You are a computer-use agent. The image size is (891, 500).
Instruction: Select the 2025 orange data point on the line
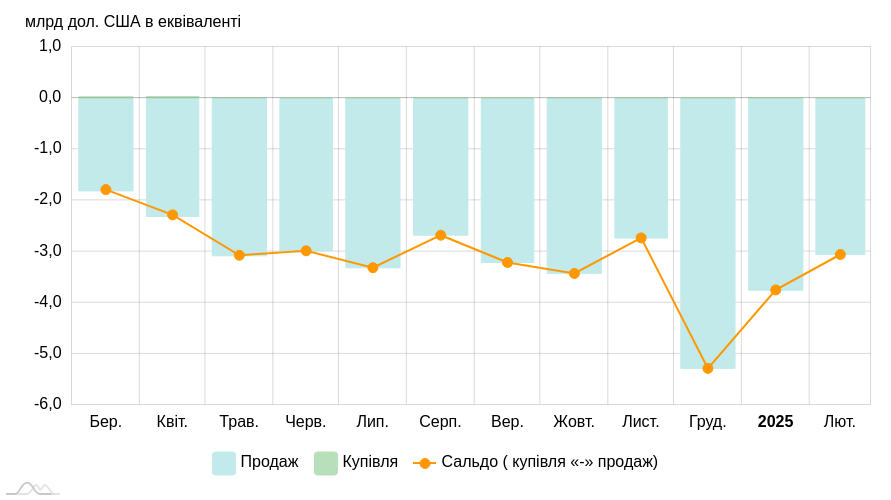(775, 290)
